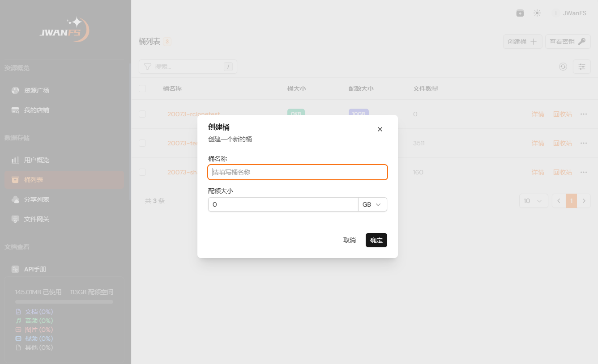Viewport: 598px width, 364px height.
Task: Go to next page arrow
Action: coord(584,201)
